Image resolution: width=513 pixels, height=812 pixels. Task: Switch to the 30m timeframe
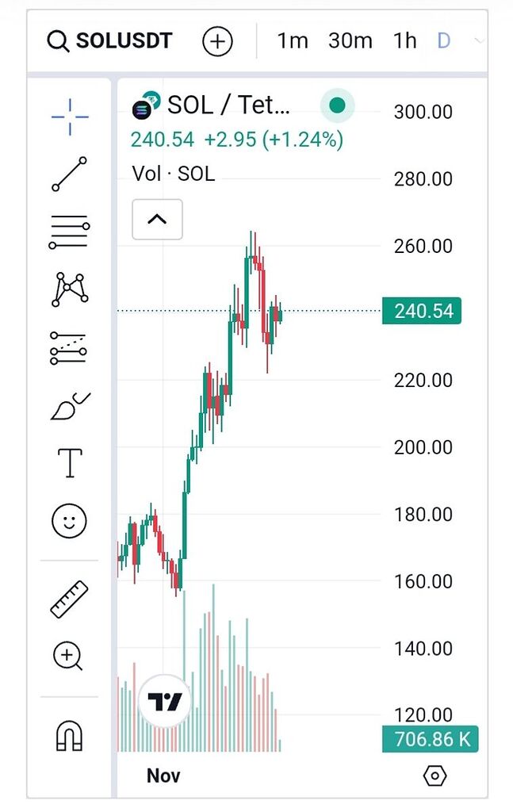(x=350, y=40)
